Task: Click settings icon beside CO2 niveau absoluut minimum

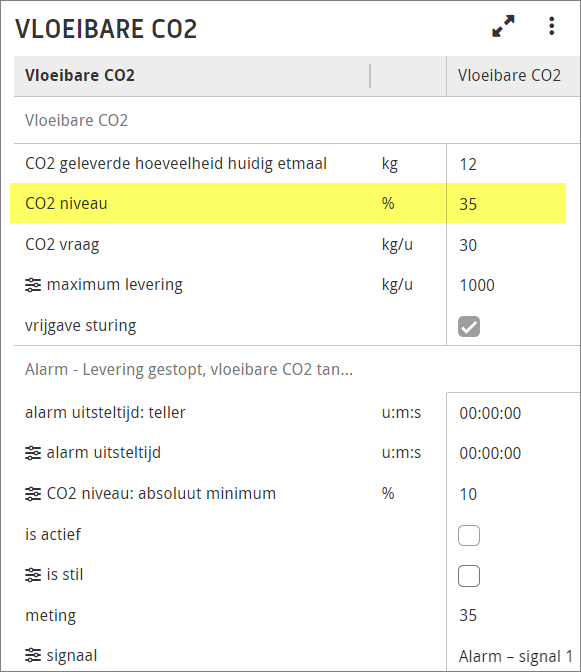Action: tap(33, 494)
